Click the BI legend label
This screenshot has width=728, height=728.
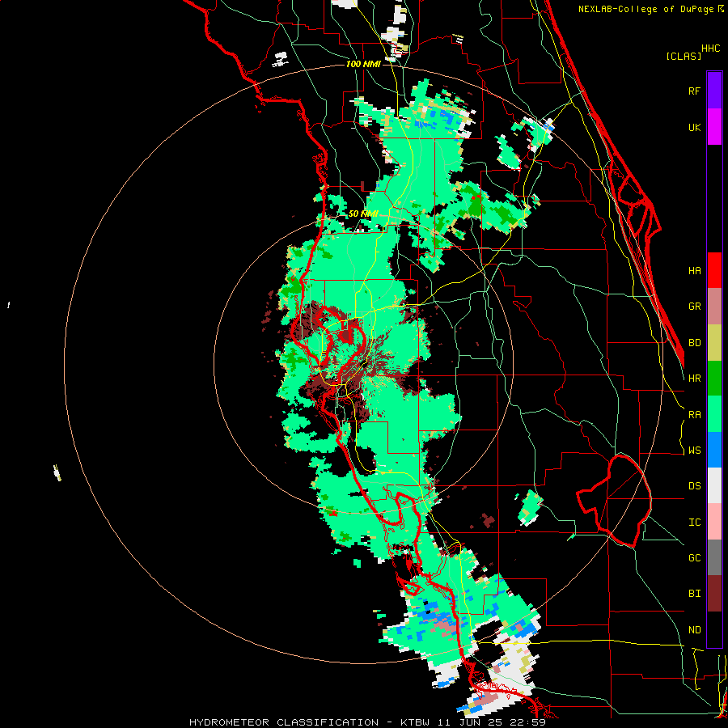pyautogui.click(x=695, y=594)
